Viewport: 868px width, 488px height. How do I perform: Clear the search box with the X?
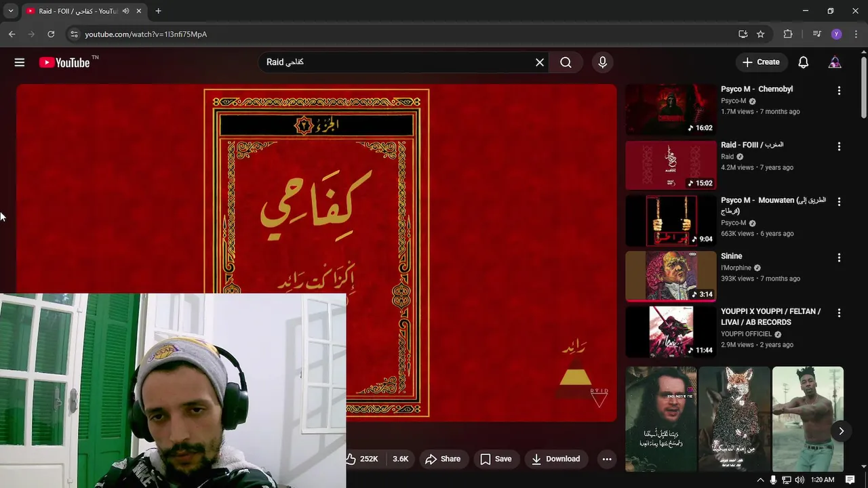pyautogui.click(x=540, y=62)
